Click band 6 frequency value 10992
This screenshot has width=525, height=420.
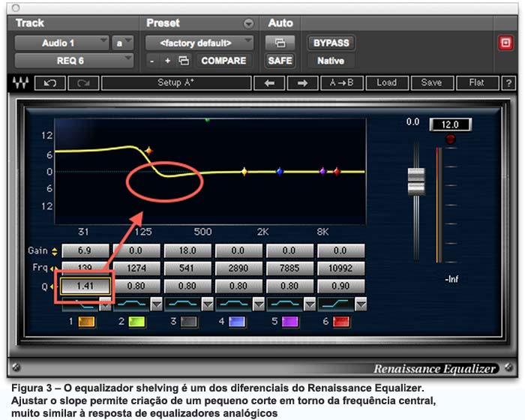[x=340, y=268]
